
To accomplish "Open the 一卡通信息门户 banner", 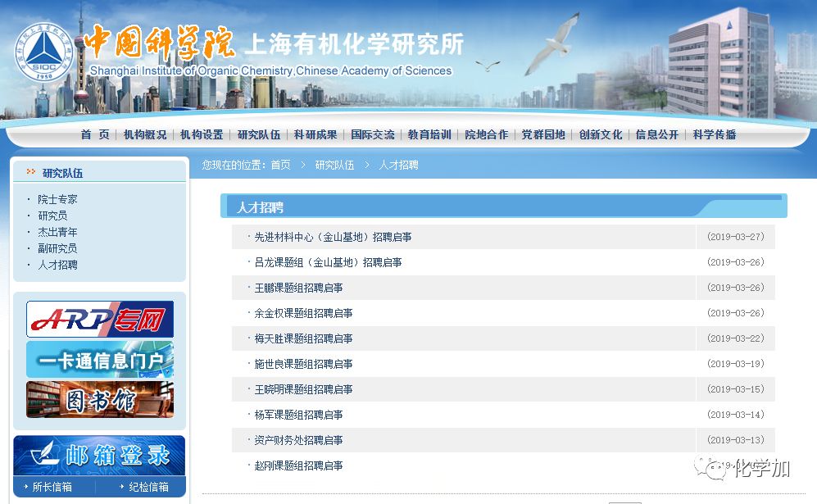I will click(x=100, y=360).
